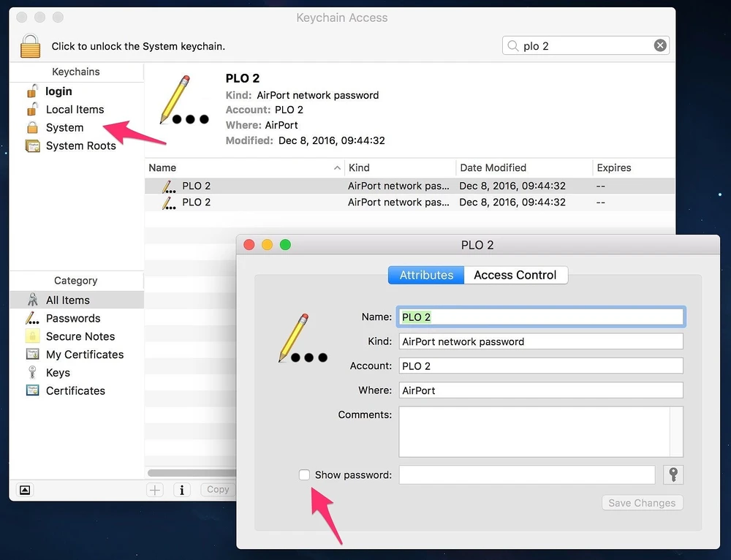Click the horizontal scrollbar under the item list
This screenshot has height=560, width=731.
[190, 473]
